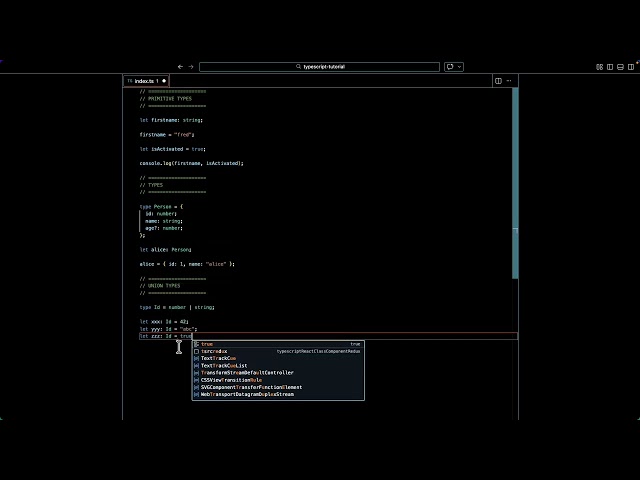
Task: Click the editor vertical scrollbar thumb
Action: (x=515, y=183)
